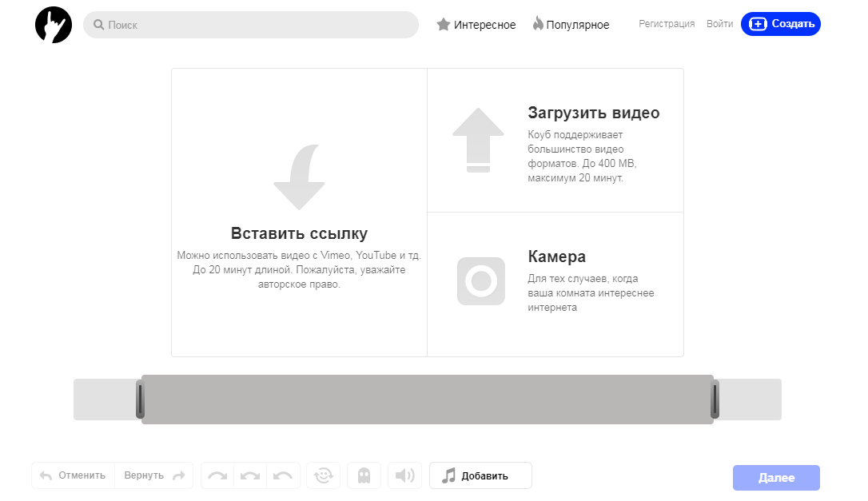Click the Создать button
This screenshot has height=501, width=868.
pos(780,24)
